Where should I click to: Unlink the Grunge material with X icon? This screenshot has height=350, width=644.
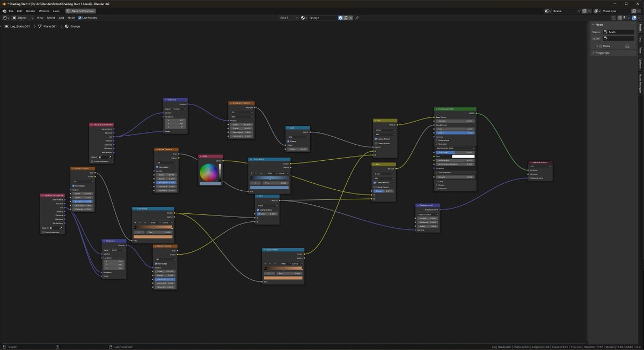coord(350,18)
